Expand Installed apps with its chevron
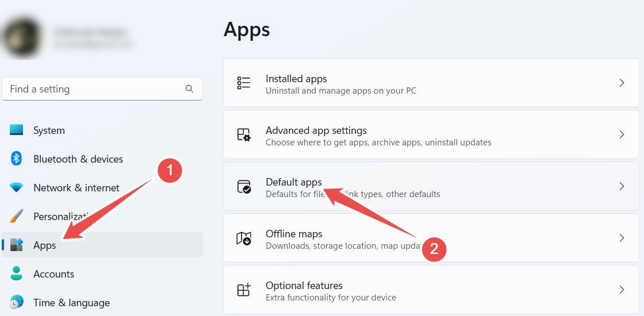 coord(622,83)
